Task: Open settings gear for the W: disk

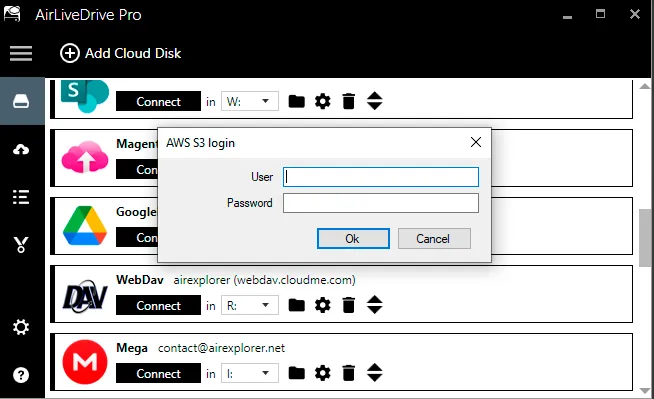Action: tap(322, 101)
